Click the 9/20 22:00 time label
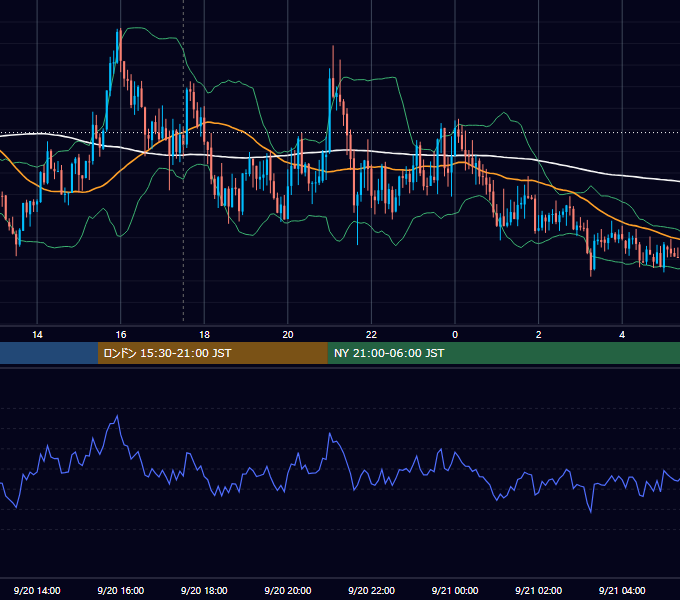Viewport: 680px width, 600px height. click(x=371, y=590)
